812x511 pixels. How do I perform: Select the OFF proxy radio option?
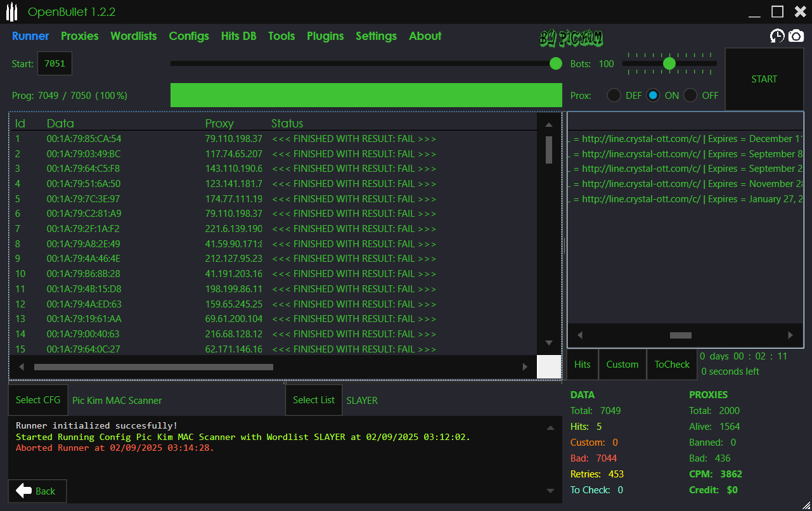(x=690, y=96)
